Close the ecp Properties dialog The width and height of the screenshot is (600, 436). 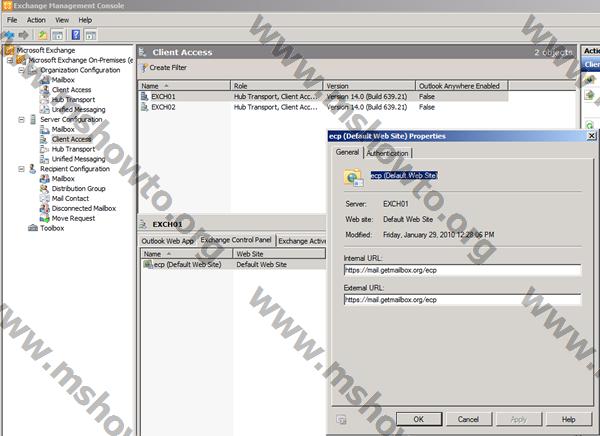pos(591,136)
